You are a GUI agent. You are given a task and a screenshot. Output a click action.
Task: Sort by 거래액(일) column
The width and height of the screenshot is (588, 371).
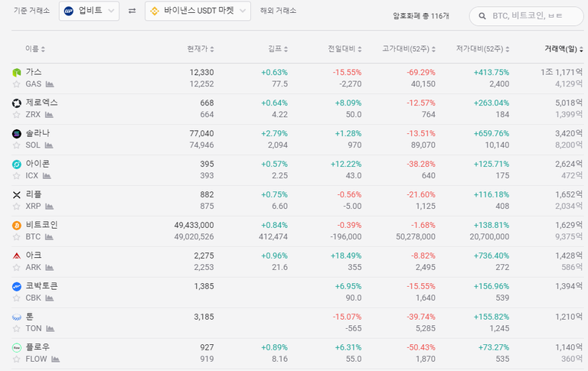563,49
